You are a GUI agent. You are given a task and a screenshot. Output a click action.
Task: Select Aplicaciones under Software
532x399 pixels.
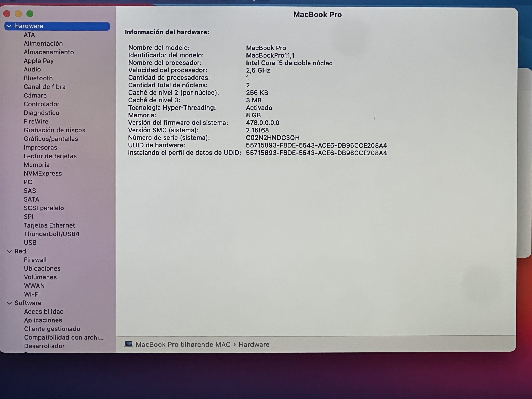tap(43, 320)
